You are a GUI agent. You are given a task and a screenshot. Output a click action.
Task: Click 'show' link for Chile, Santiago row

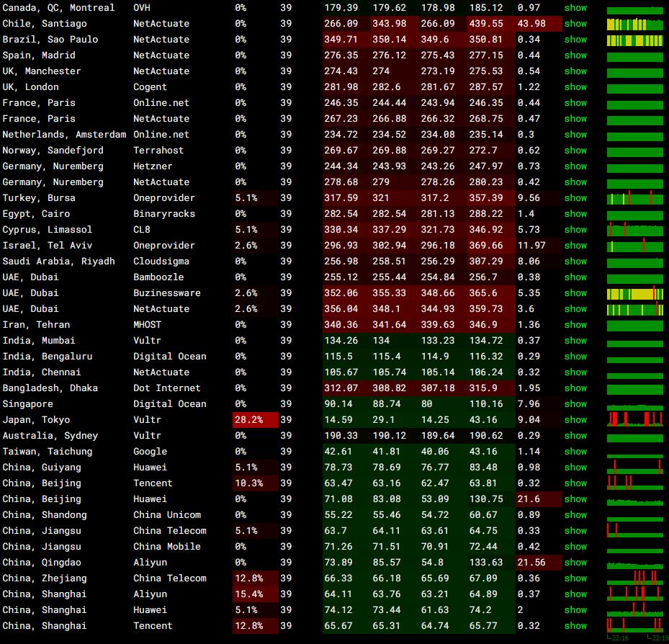pyautogui.click(x=575, y=24)
